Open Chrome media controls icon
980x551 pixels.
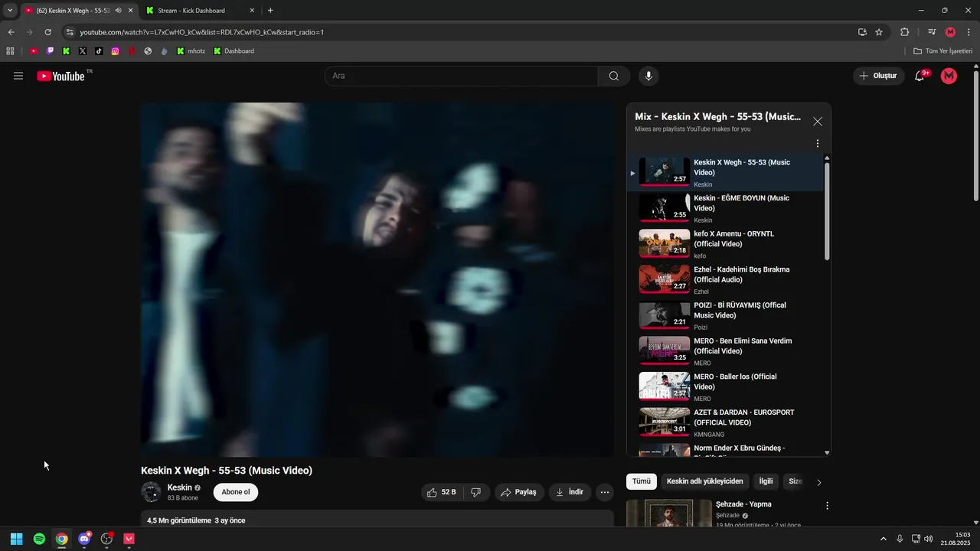pyautogui.click(x=932, y=32)
